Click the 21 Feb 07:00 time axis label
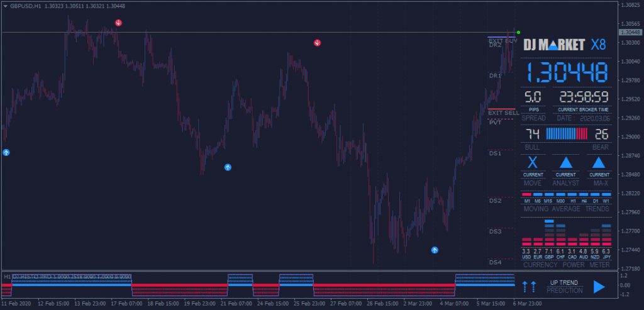Image resolution: width=644 pixels, height=310 pixels. [237, 304]
